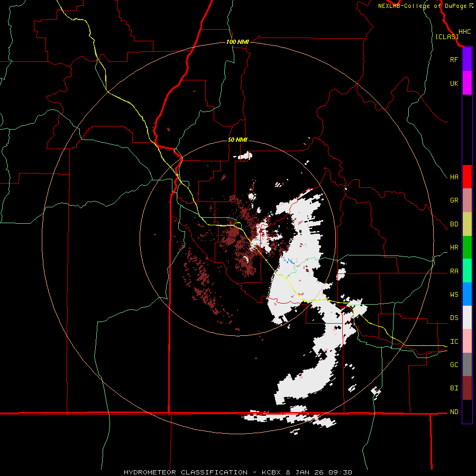Click the BD yellow legend swatch
476x476 pixels.
pyautogui.click(x=467, y=224)
